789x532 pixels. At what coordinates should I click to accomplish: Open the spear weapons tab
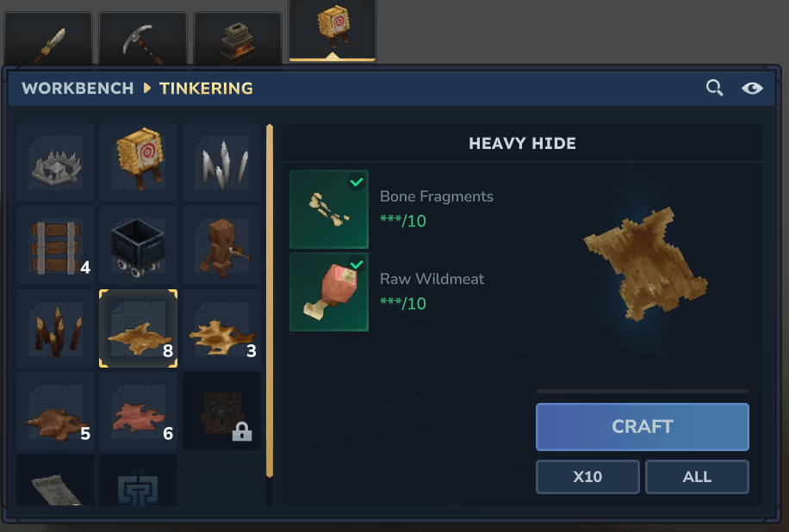pos(48,40)
